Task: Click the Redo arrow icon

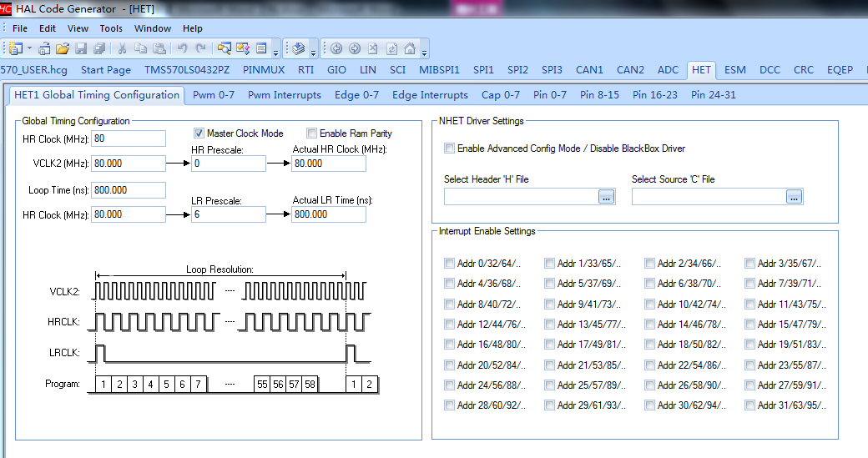Action: coord(201,48)
